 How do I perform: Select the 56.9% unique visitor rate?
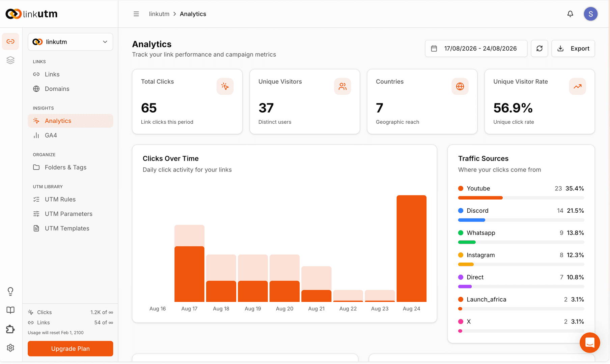click(513, 108)
